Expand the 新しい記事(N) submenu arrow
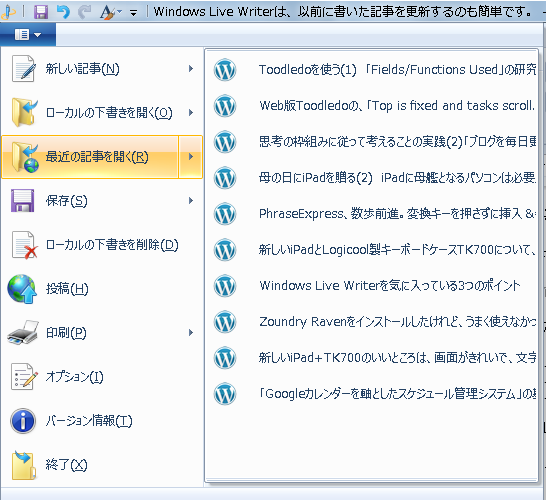This screenshot has height=500, width=546. point(190,69)
